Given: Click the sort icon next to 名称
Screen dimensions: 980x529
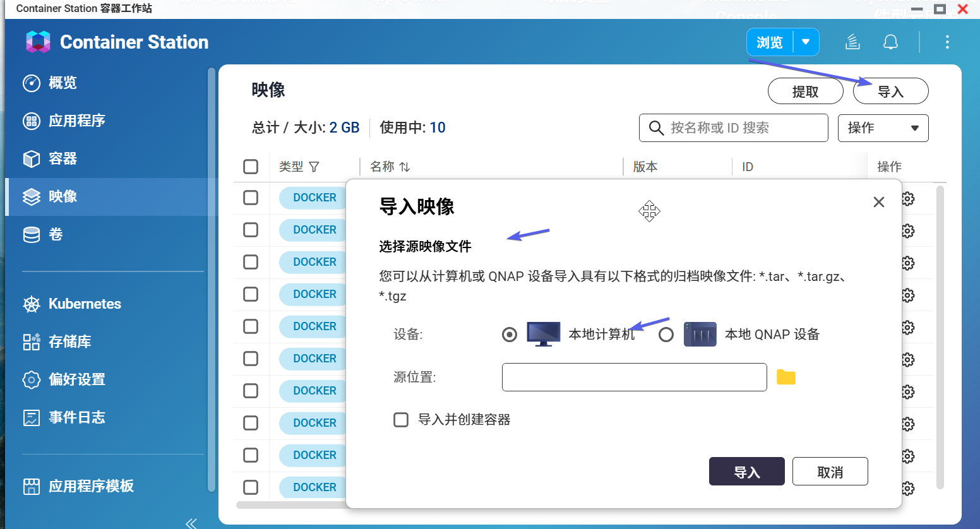Looking at the screenshot, I should [405, 167].
